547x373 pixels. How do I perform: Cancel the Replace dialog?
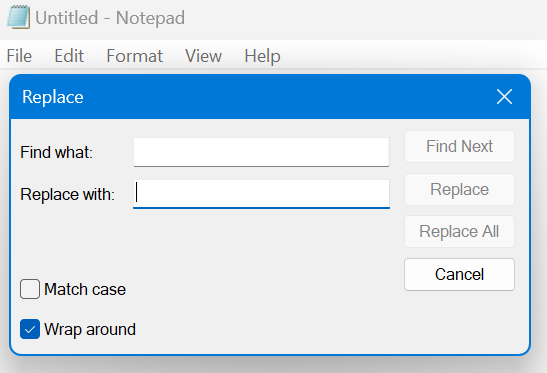(459, 274)
